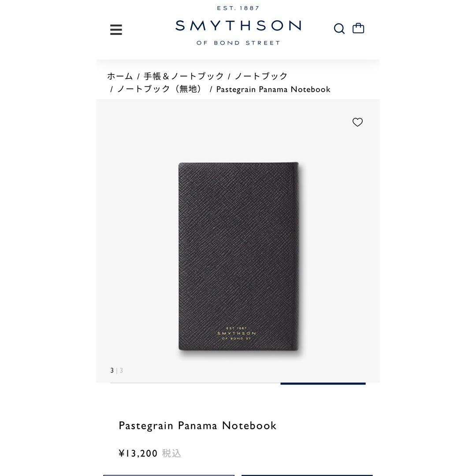This screenshot has height=476, width=476.
Task: Open ノートブック breadcrumb category
Action: point(261,76)
